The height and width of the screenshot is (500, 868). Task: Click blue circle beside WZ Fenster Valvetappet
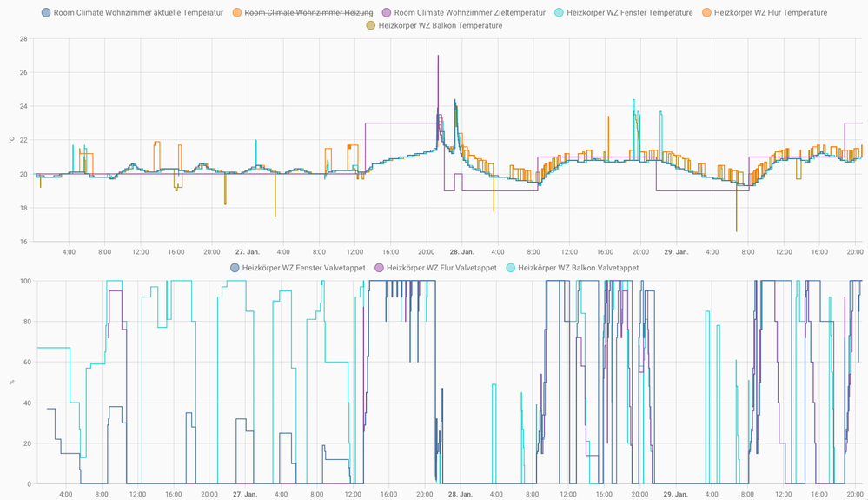[x=235, y=268]
